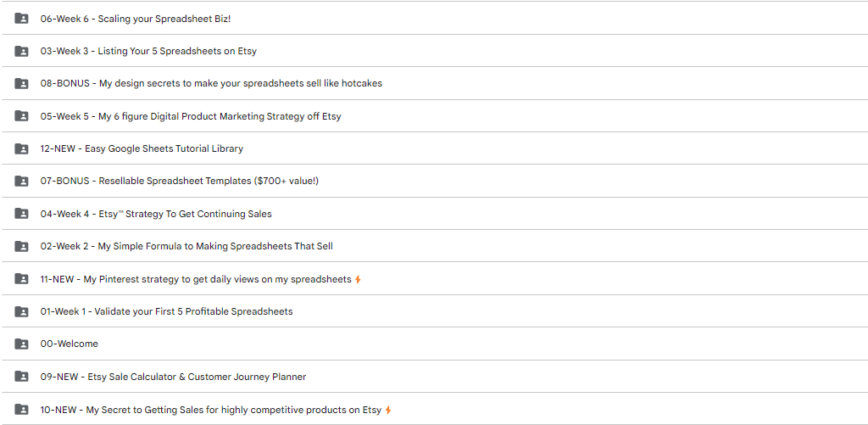Open 02-Week 2 My Simple Formula folder
This screenshot has height=425, width=868.
click(x=186, y=246)
